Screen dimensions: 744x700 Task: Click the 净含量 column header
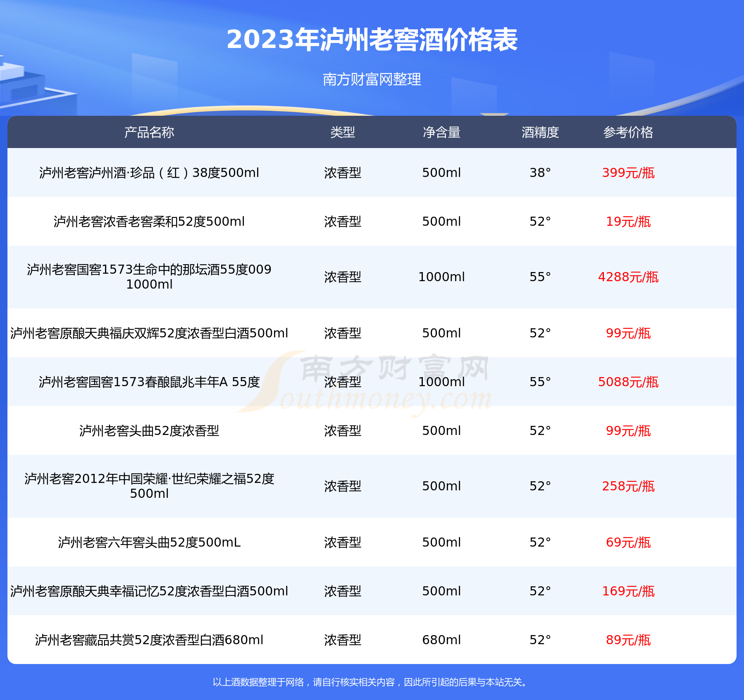tap(441, 132)
